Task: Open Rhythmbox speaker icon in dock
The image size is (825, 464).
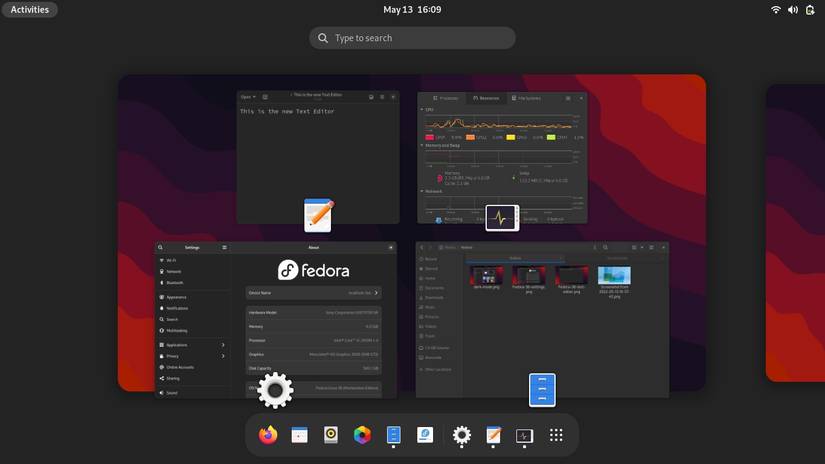Action: click(x=331, y=435)
